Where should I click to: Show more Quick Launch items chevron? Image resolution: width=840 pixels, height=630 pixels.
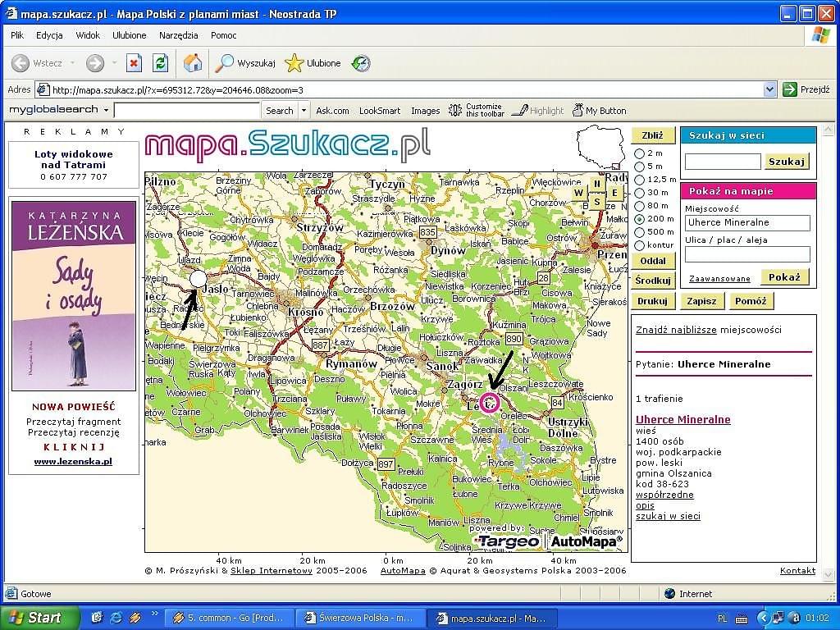[x=155, y=614]
